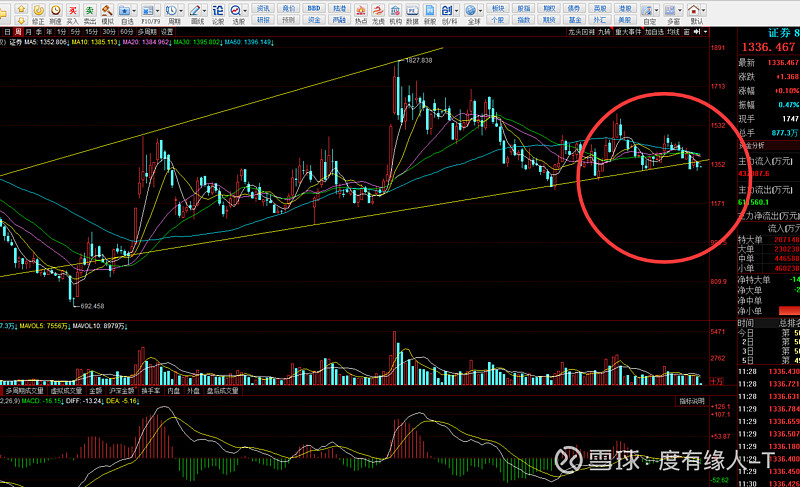
Task: Click the 加自选 add-to-watchlist button
Action: pos(654,31)
